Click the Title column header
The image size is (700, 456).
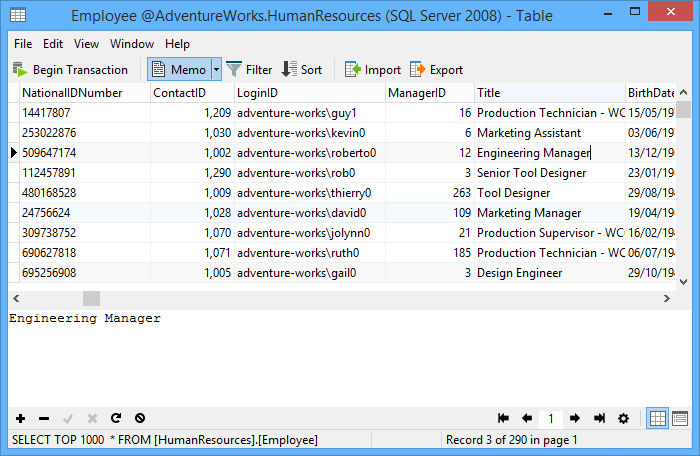point(550,93)
